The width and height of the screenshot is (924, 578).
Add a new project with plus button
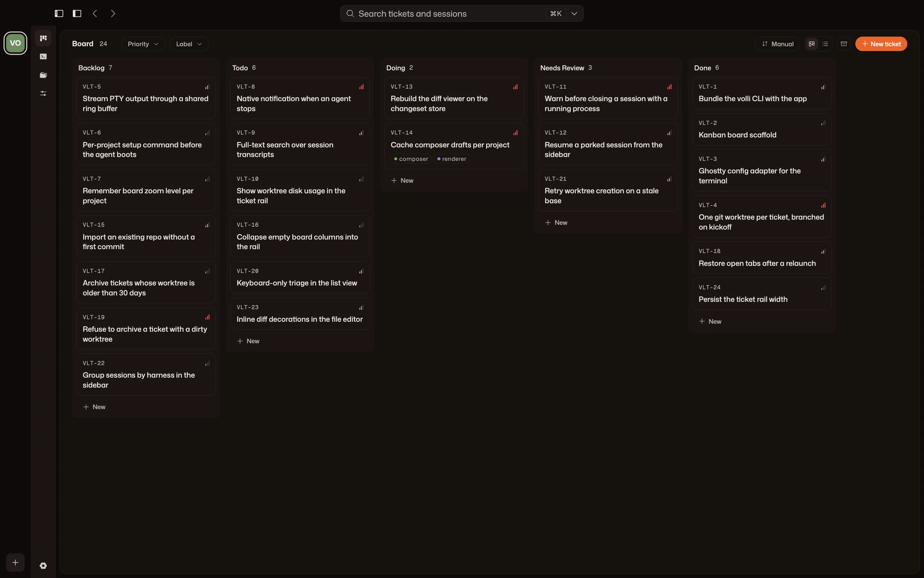[15, 562]
